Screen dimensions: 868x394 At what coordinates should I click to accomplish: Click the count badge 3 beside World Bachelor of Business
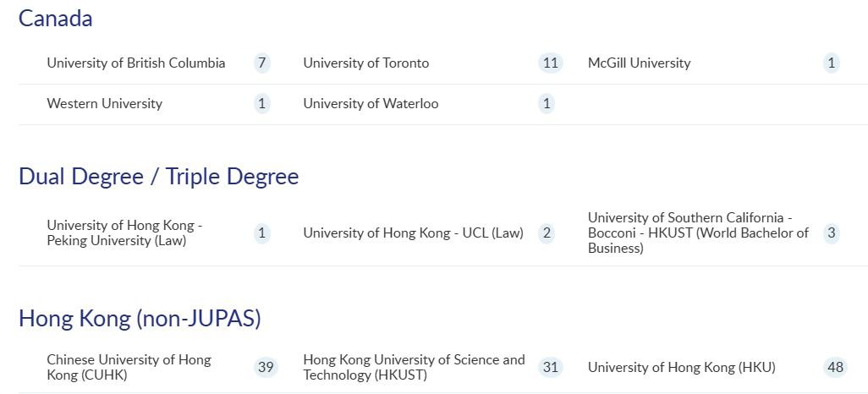tap(832, 233)
